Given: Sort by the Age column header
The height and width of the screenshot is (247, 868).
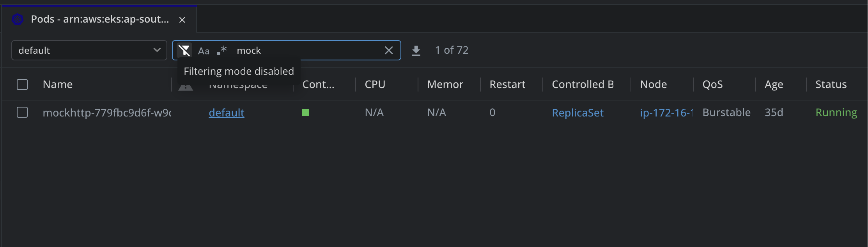Looking at the screenshot, I should [774, 85].
